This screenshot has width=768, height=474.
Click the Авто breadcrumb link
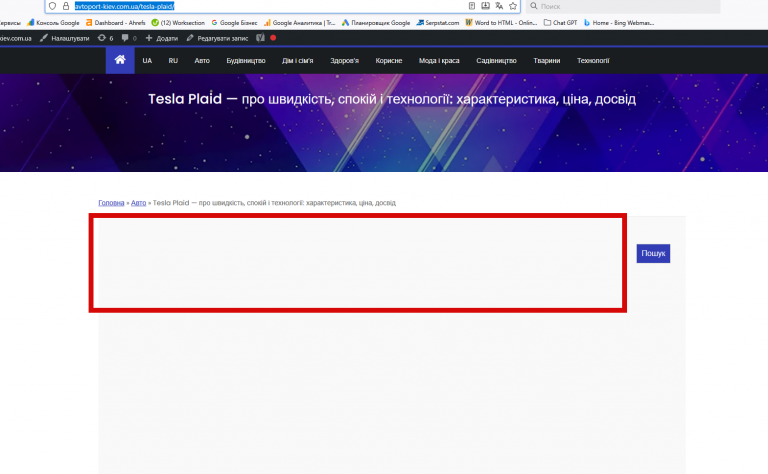(139, 203)
